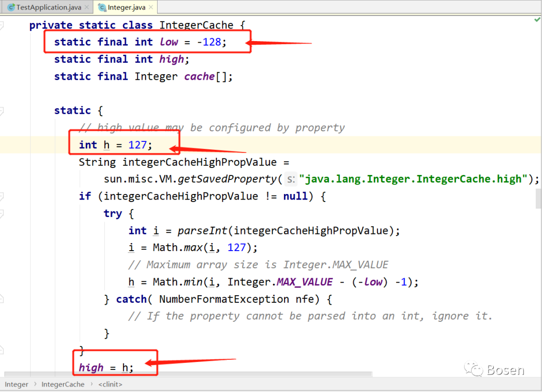Click NumberFormatException in the catch clause
This screenshot has width=542, height=392.
click(224, 299)
